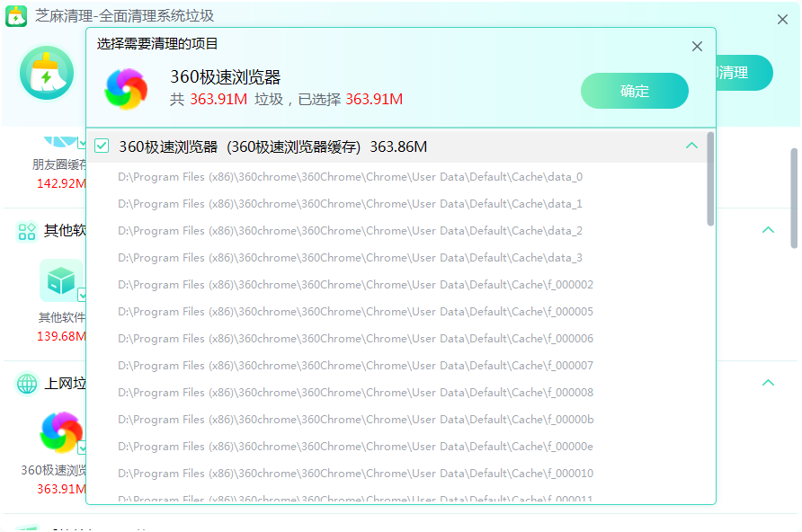Collapse the 上网垃圾 section in main window

point(768,383)
